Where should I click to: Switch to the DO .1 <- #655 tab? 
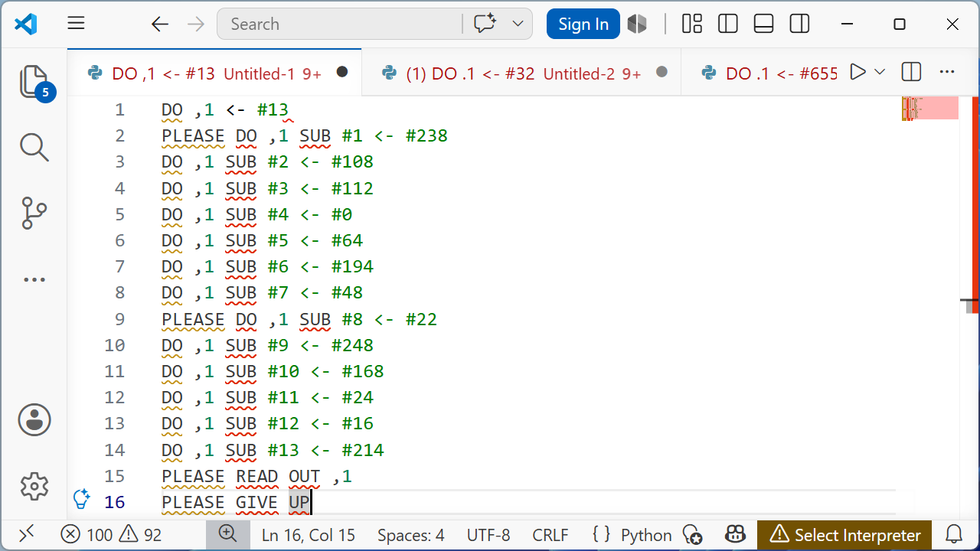[769, 73]
